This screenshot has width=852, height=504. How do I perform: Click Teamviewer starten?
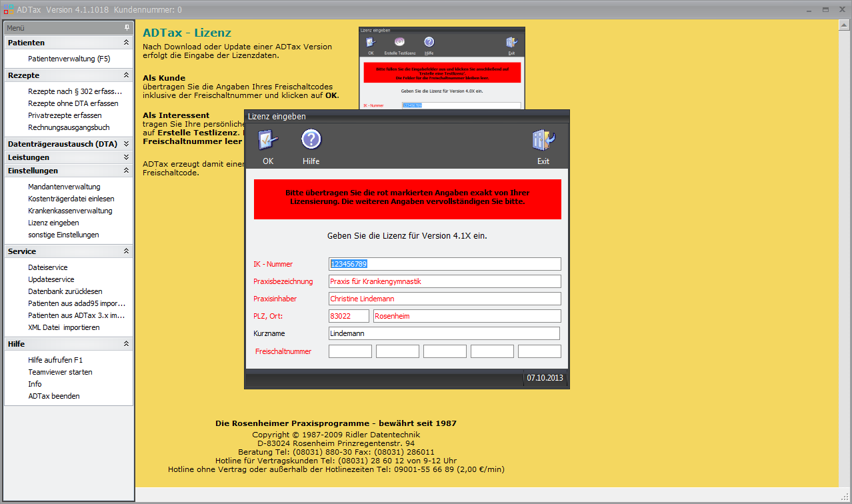click(60, 372)
